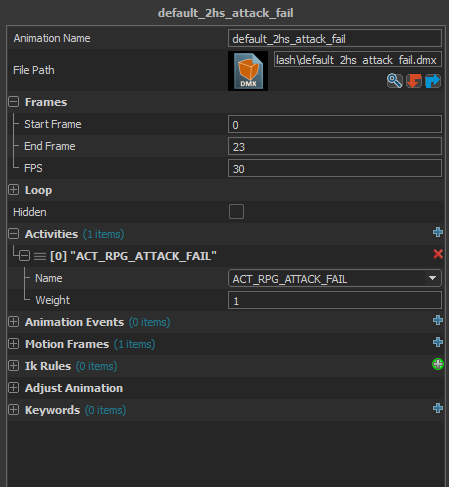The image size is (449, 487).
Task: Click the magnifier browse icon for File Path
Action: [x=395, y=81]
